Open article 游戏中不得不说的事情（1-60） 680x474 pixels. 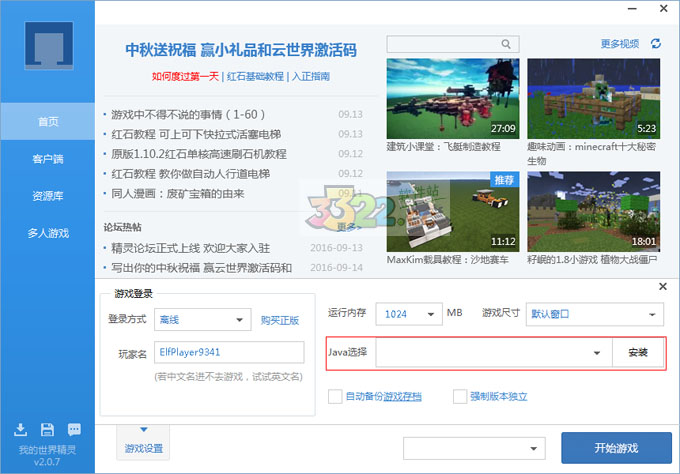coord(188,114)
